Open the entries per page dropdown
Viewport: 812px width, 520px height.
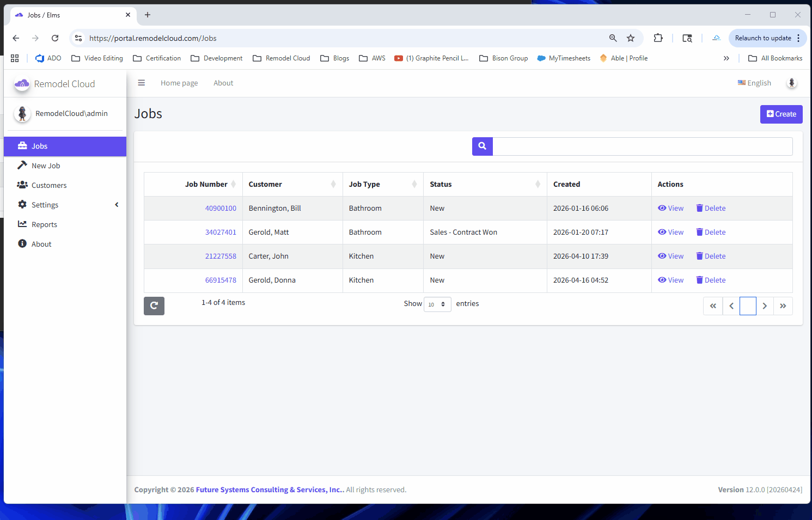pos(437,304)
